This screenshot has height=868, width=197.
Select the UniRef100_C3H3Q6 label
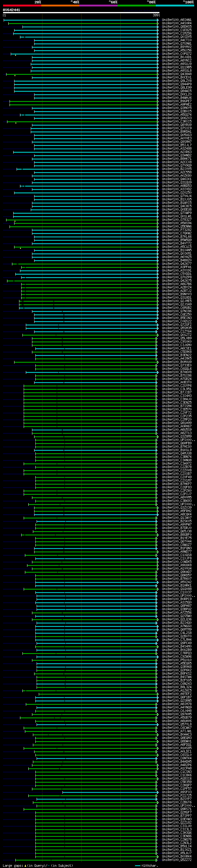[176, 833]
